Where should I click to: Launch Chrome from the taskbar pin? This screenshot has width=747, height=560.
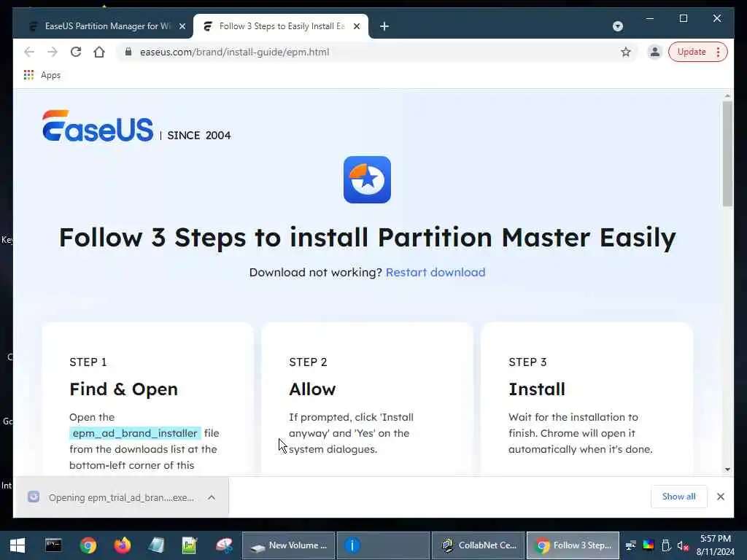coord(88,545)
